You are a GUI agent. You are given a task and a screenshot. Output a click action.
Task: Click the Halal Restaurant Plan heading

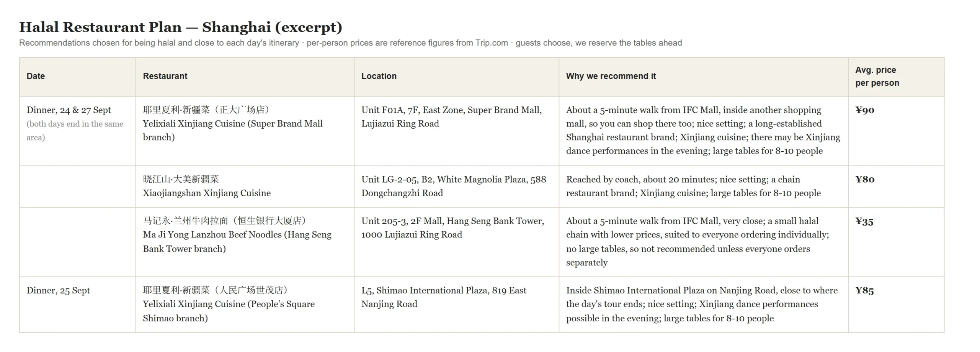click(181, 27)
